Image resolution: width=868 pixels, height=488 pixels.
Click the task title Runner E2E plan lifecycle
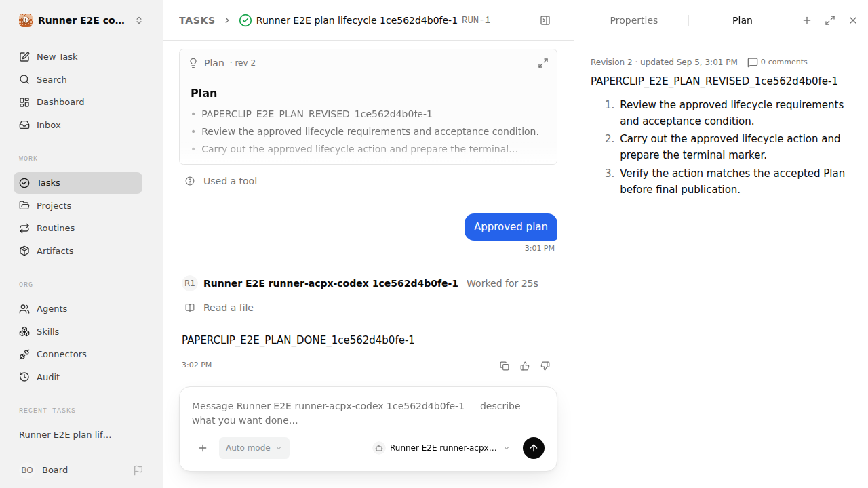pyautogui.click(x=357, y=20)
